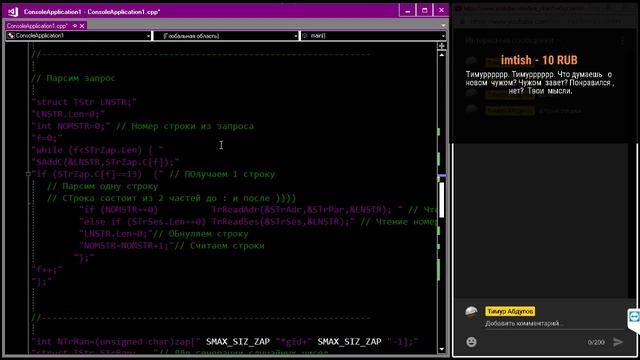Close the ConsoleApplication1.cpp tab
The height and width of the screenshot is (360, 640).
tap(82, 26)
